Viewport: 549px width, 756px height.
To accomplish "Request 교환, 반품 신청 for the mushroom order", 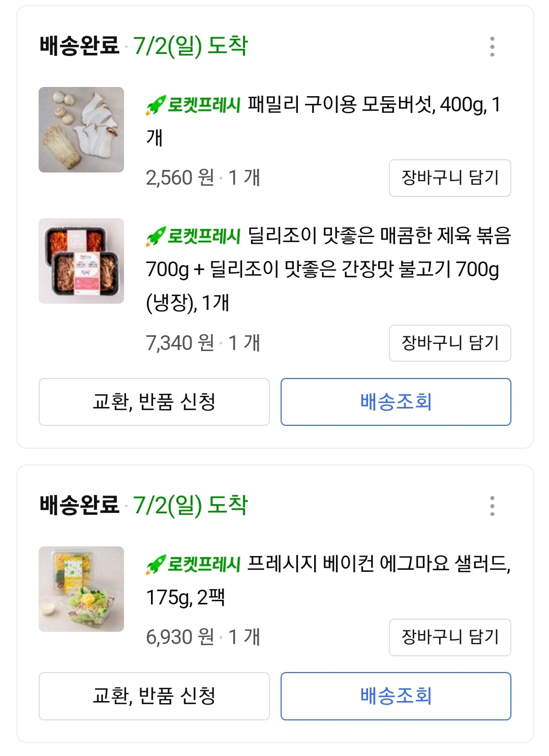I will pos(154,402).
